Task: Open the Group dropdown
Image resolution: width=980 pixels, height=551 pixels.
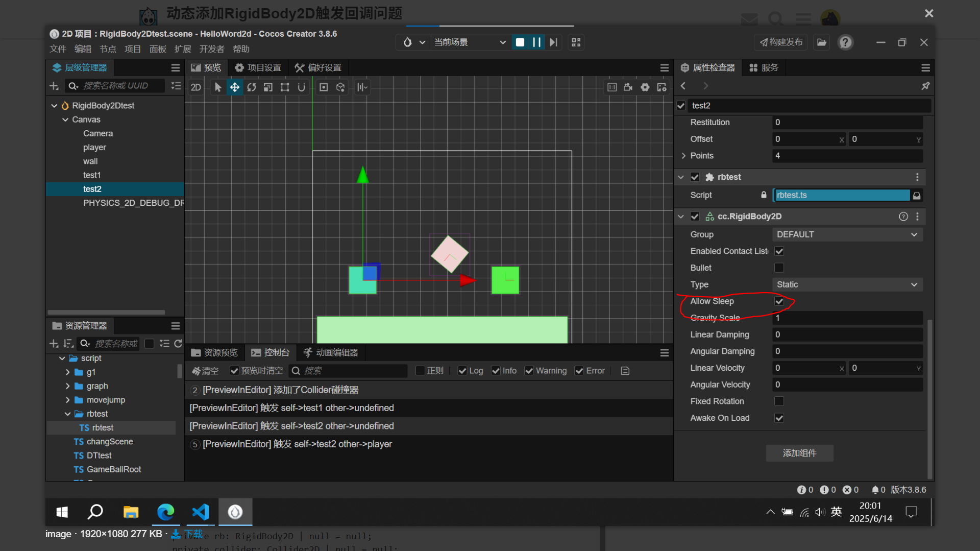Action: [847, 234]
